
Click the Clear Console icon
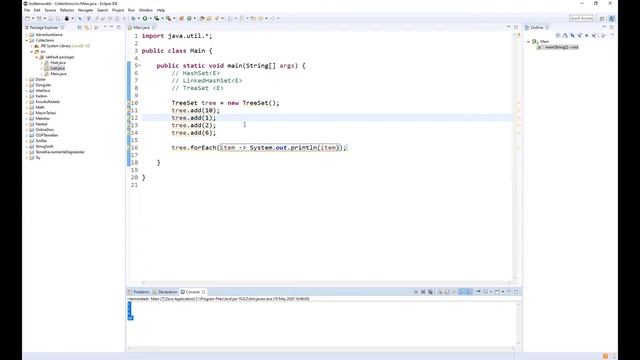[x=440, y=292]
